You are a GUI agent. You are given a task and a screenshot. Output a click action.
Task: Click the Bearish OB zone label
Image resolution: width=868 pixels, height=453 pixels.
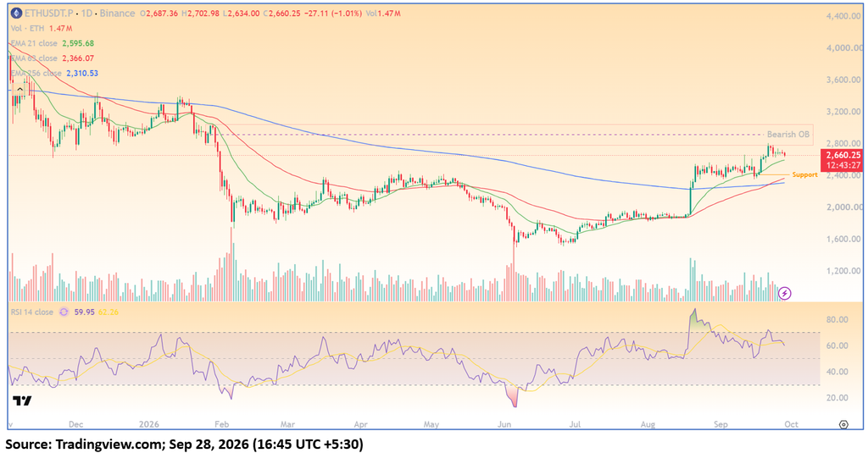click(787, 135)
